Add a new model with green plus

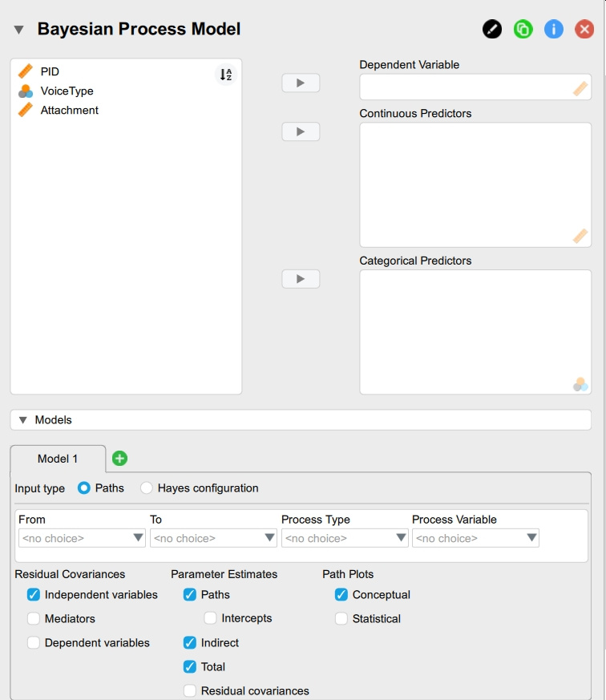119,459
